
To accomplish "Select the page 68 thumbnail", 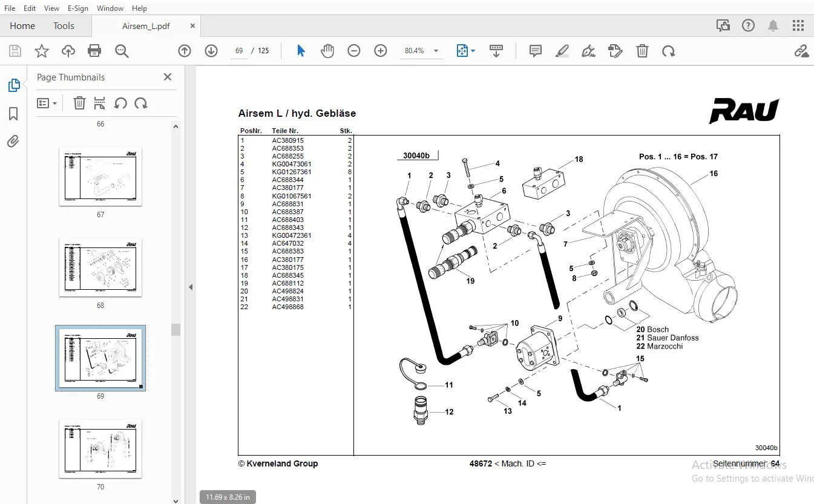I will [100, 267].
